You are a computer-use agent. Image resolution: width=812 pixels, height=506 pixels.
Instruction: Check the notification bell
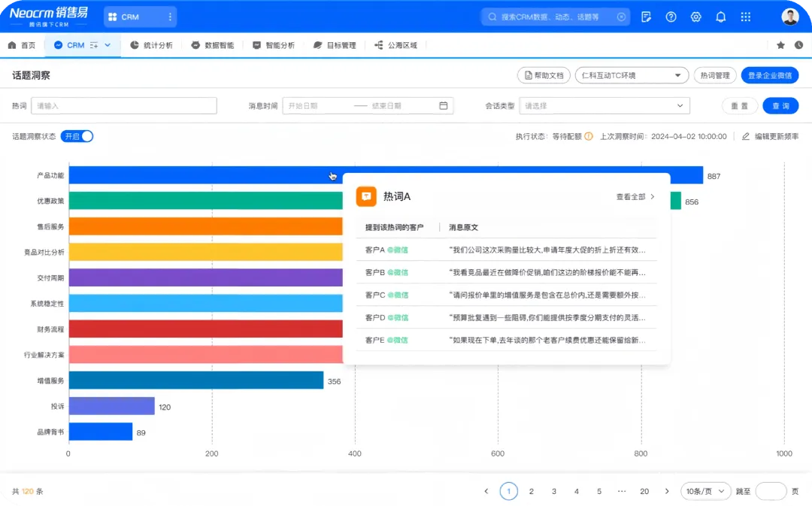point(721,17)
